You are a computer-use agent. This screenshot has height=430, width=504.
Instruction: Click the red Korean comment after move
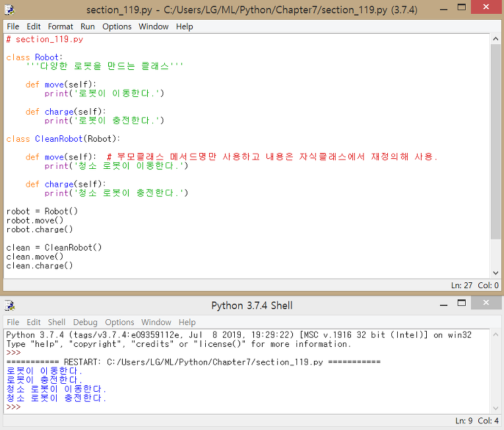click(272, 157)
